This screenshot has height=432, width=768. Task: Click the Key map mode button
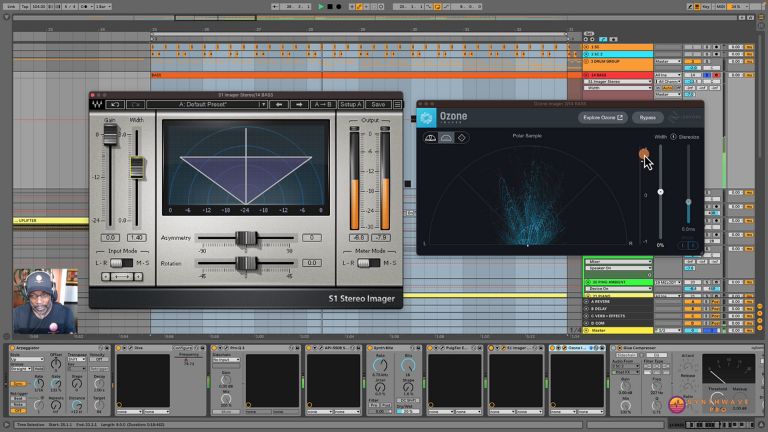point(707,6)
